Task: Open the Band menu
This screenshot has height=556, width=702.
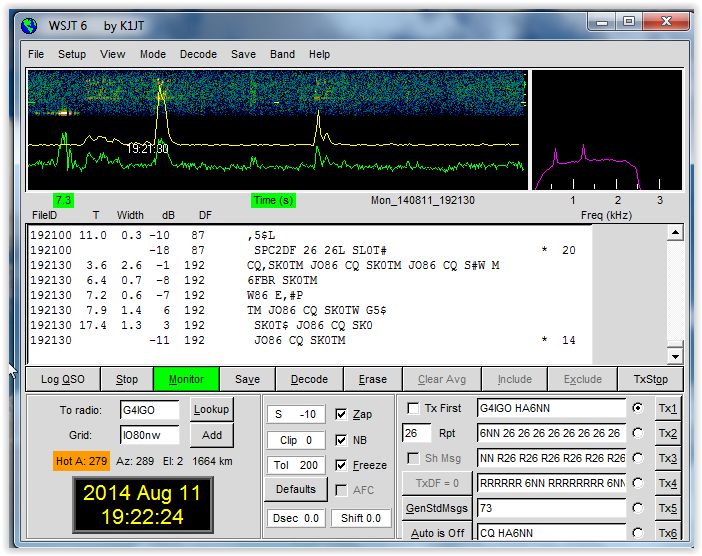Action: pos(282,54)
